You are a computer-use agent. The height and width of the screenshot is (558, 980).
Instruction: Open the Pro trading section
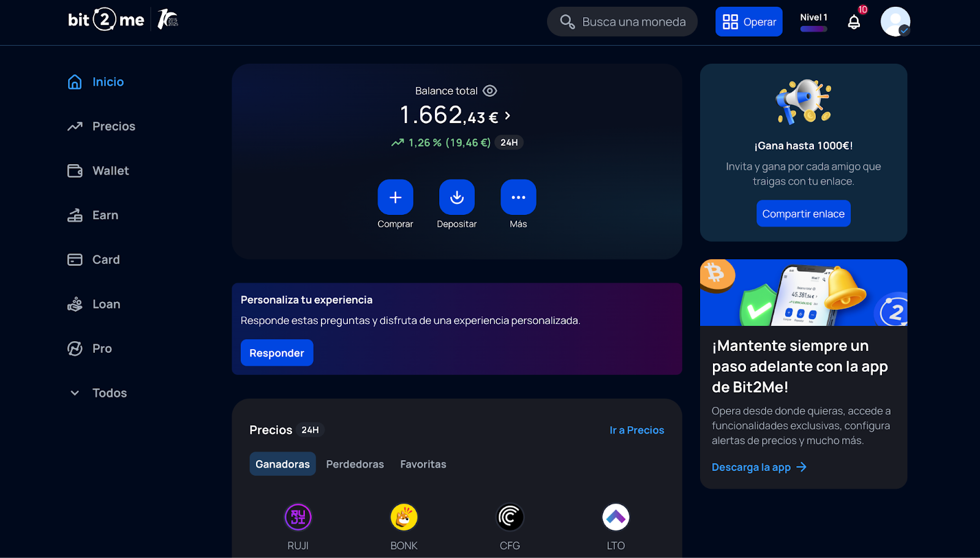(90, 349)
